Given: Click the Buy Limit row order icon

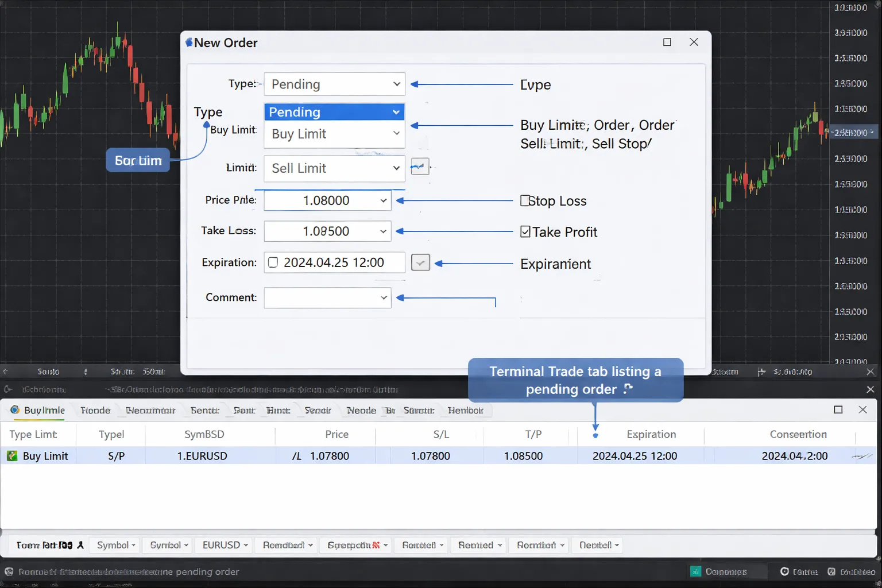Looking at the screenshot, I should [11, 456].
